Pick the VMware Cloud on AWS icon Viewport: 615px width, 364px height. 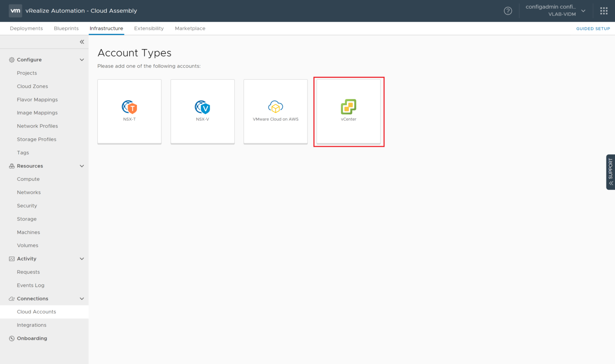tap(276, 107)
